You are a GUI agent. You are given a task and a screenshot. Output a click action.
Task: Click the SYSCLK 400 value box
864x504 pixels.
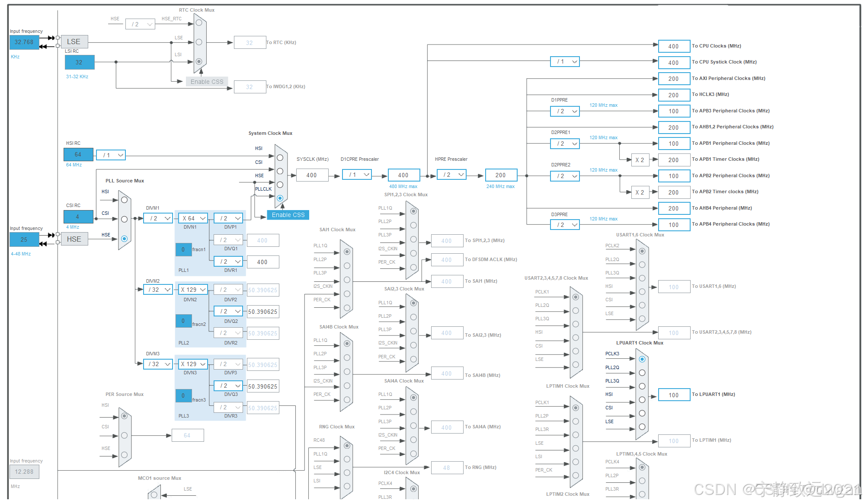[x=312, y=175]
